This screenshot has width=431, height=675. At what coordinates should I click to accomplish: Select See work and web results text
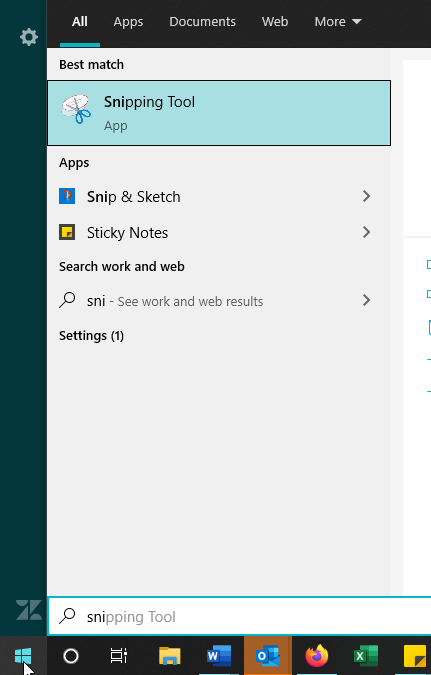pos(190,301)
